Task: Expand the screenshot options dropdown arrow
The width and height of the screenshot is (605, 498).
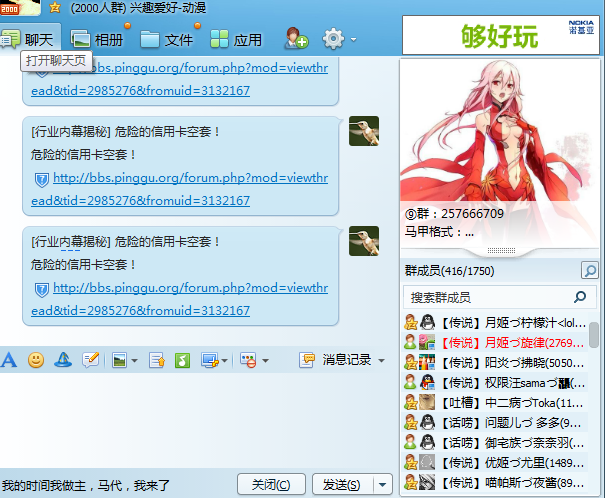Action: tap(225, 361)
